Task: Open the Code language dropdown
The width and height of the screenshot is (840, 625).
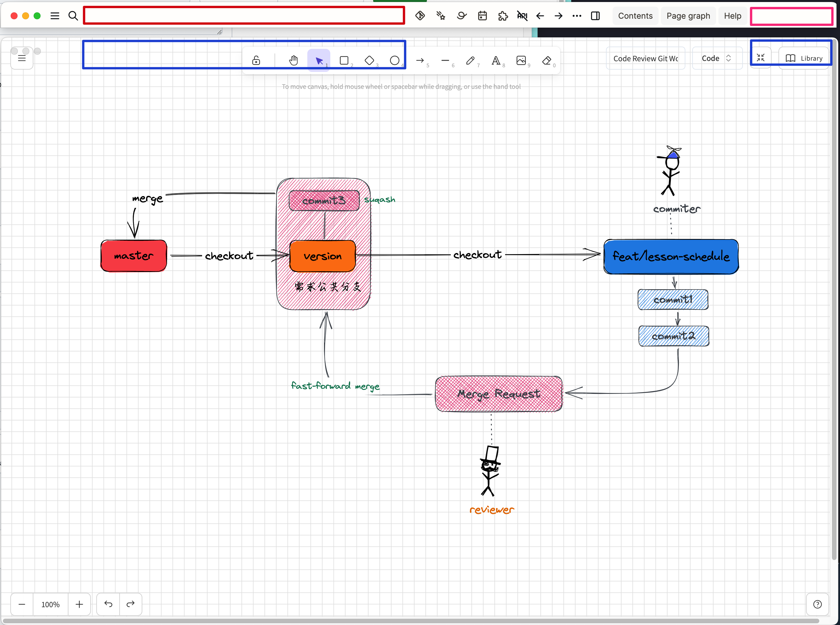Action: (716, 58)
